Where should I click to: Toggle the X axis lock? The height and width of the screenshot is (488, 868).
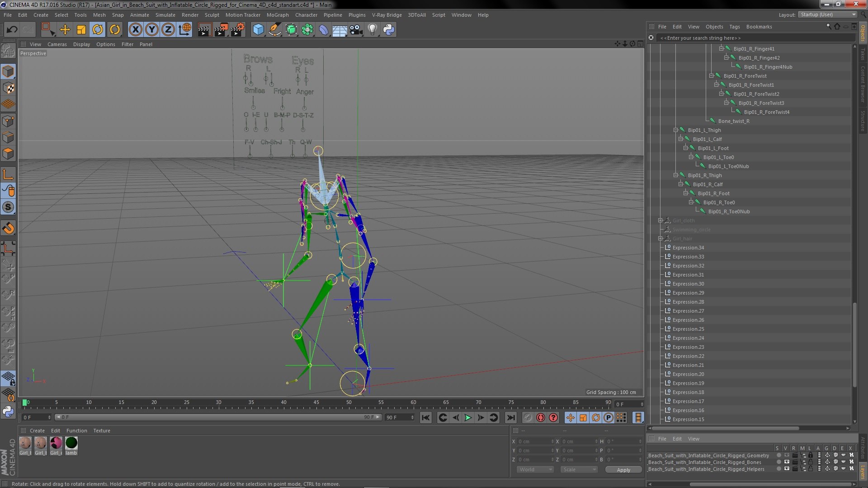pyautogui.click(x=135, y=30)
